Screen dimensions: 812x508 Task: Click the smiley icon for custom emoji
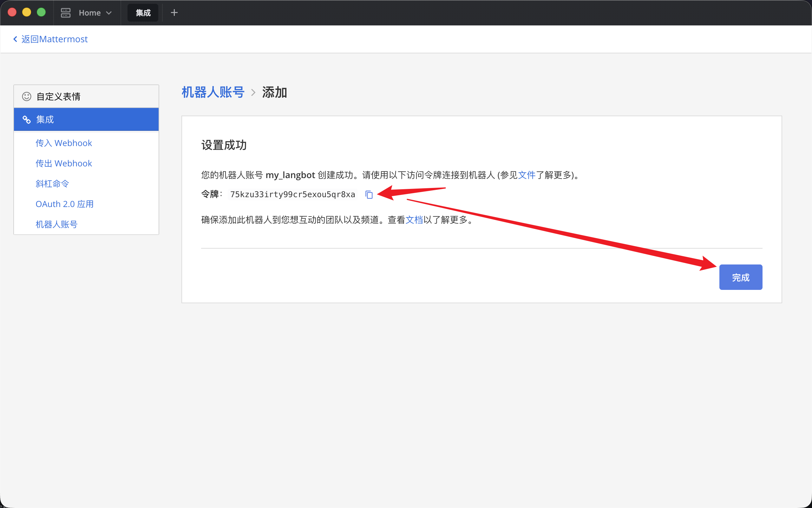(27, 97)
